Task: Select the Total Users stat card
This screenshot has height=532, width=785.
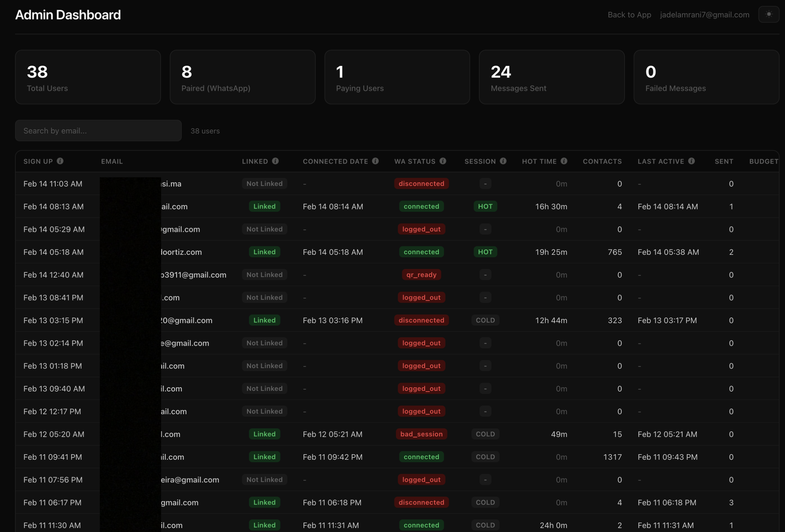Action: (87, 77)
